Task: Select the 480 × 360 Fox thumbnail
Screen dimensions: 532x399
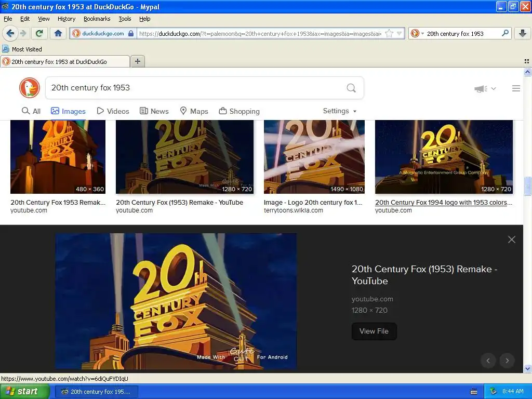Action: [x=58, y=157]
